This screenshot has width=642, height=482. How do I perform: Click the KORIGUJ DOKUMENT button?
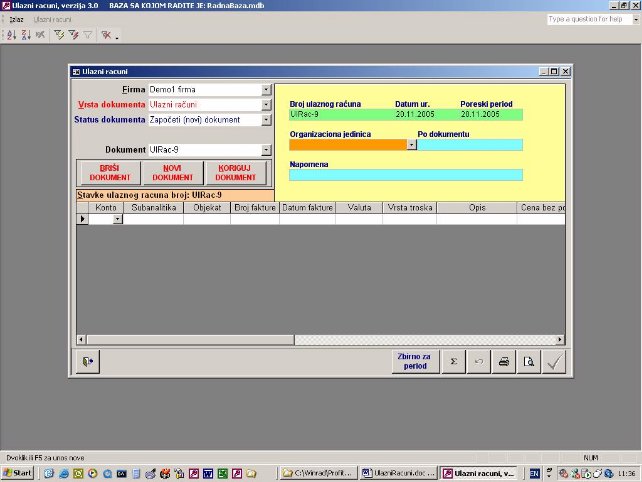tap(236, 172)
